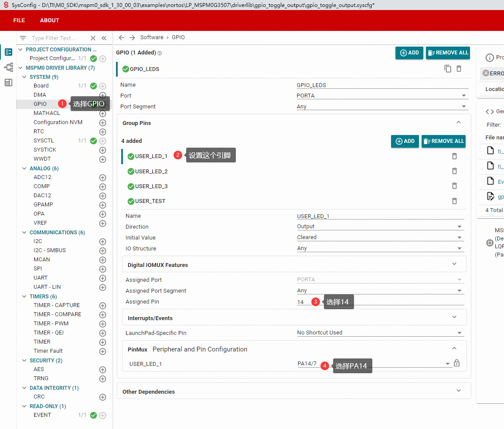Open the module view icon in left rail
This screenshot has height=429, width=504.
[x=8, y=52]
